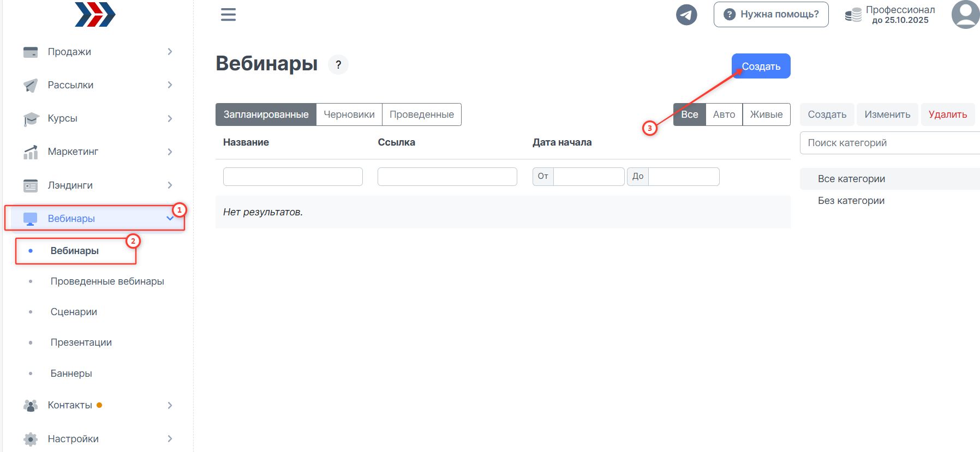Select the Все webinar type filter
Viewport: 980px width, 452px height.
pyautogui.click(x=689, y=114)
